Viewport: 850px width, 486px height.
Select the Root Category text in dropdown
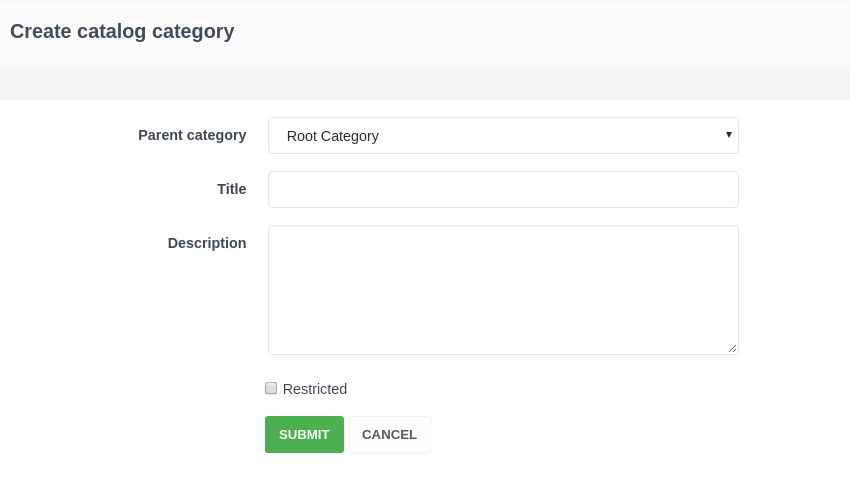pyautogui.click(x=333, y=136)
